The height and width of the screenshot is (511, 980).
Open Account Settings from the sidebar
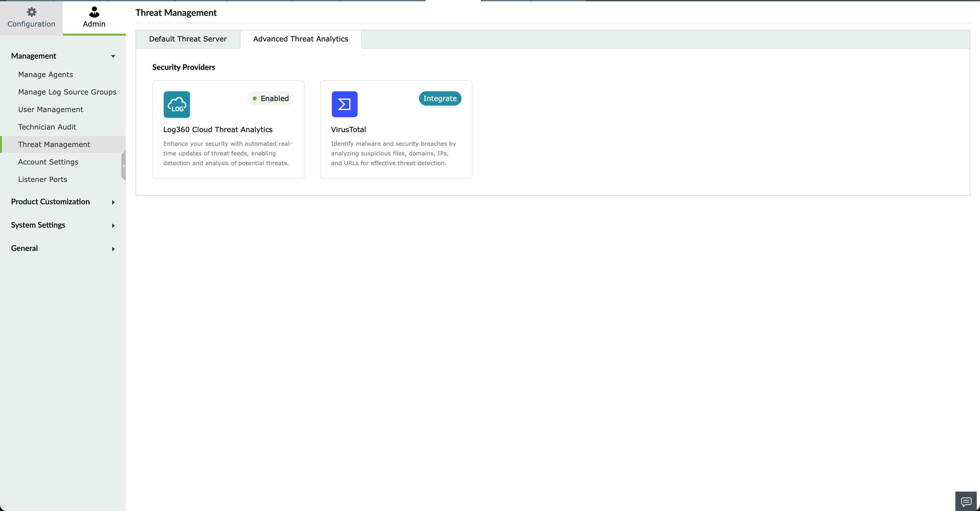[x=48, y=162]
